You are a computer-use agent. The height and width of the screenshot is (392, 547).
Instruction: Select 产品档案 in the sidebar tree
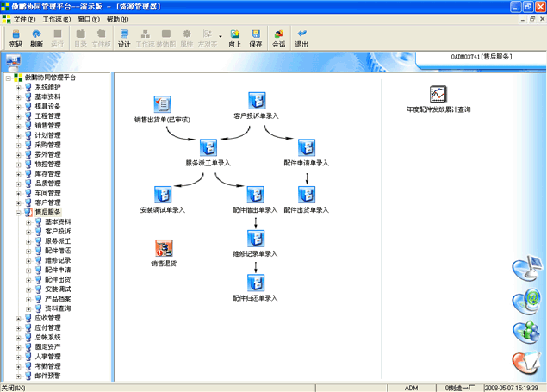58,298
